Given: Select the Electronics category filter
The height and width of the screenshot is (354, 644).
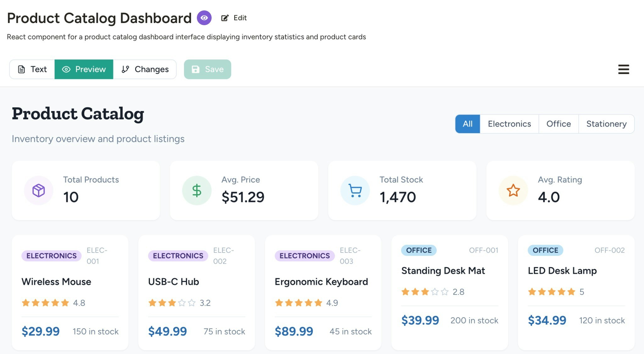Looking at the screenshot, I should click(509, 124).
